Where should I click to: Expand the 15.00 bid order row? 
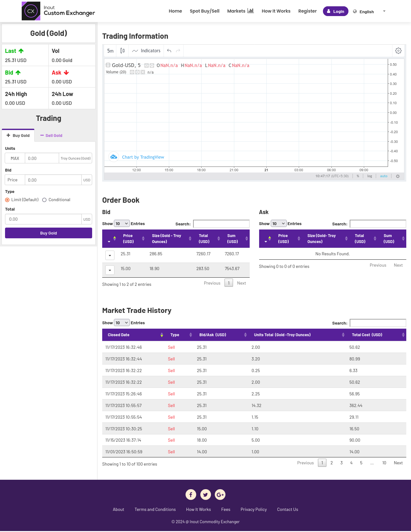click(x=110, y=270)
